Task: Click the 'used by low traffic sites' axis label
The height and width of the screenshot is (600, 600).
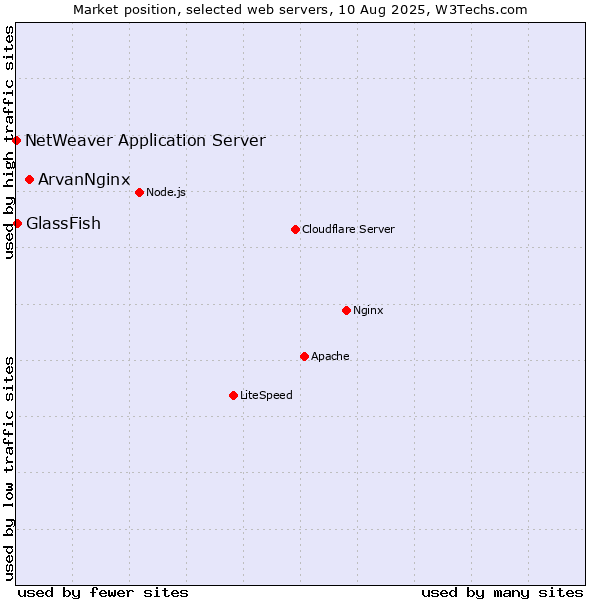Action: point(8,469)
